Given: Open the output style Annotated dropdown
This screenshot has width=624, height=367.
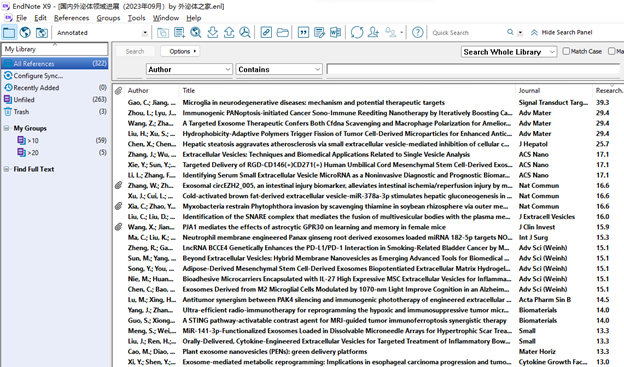Looking at the screenshot, I should click(x=145, y=33).
